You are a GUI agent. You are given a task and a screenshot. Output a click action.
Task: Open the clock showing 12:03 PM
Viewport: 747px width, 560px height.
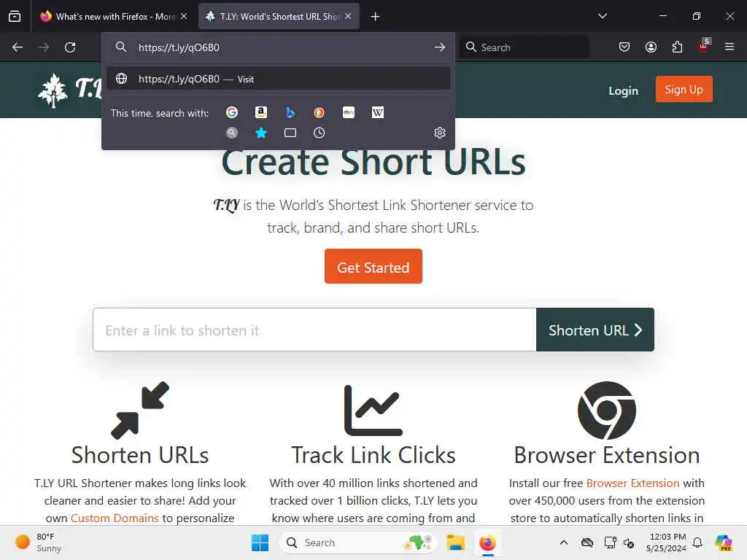tap(667, 542)
